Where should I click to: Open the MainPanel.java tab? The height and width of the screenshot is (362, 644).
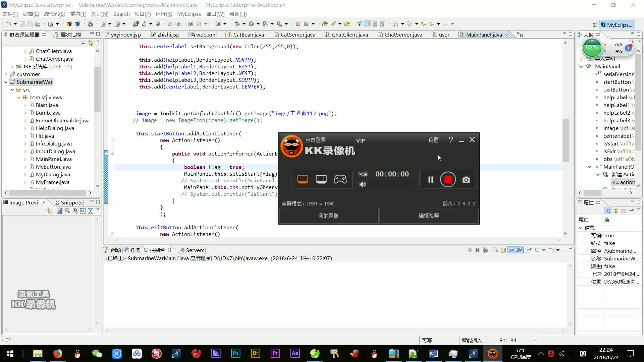click(483, 35)
